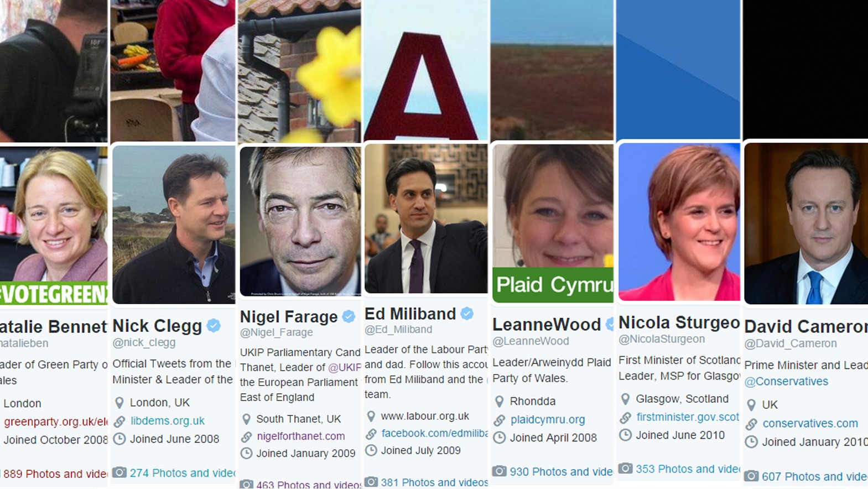Open the firstminister.gov.scot link
868x489 pixels.
click(688, 417)
